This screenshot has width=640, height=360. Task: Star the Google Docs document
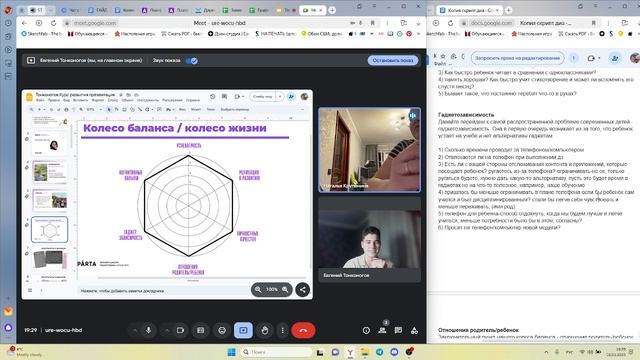tap(443, 56)
